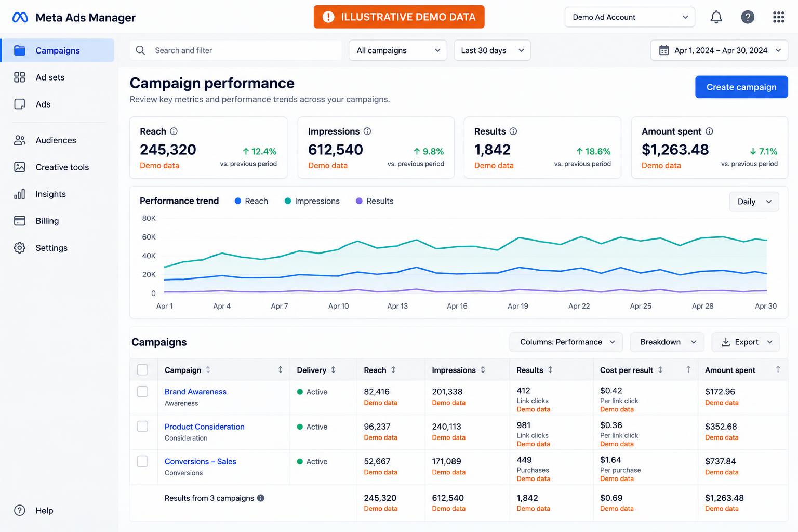The image size is (798, 532).
Task: Sort table by Delivery column
Action: [x=333, y=370]
